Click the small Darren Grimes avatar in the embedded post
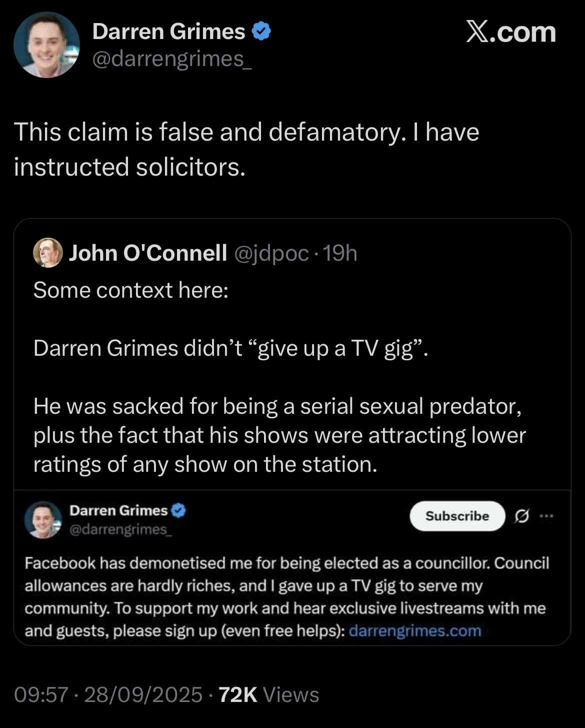 click(43, 520)
